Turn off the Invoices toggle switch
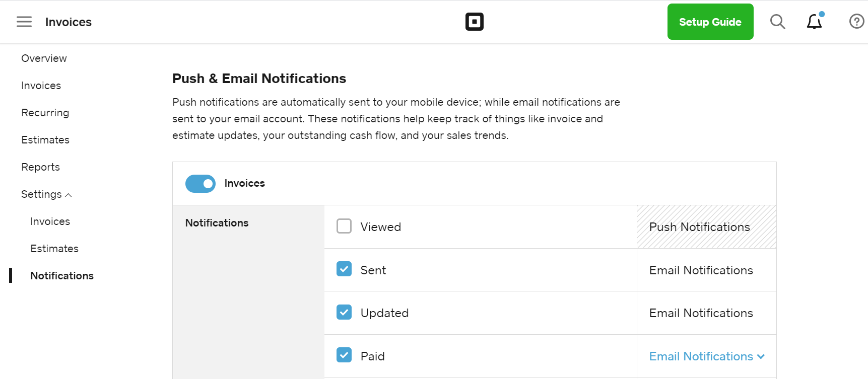Screen dimensions: 868x379 pos(201,184)
